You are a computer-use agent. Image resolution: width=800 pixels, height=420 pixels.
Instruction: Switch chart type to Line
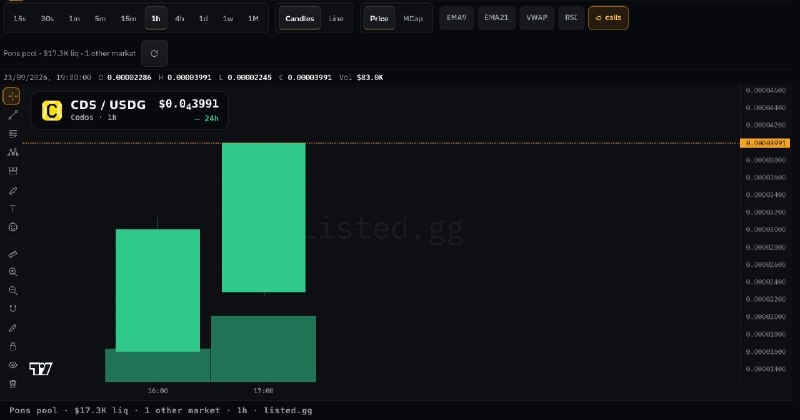336,18
